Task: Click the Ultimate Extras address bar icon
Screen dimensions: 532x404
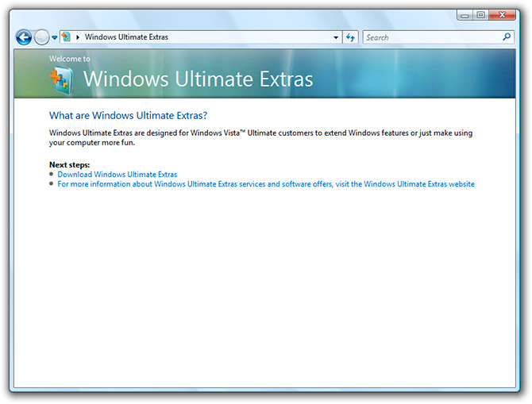Action: (66, 37)
